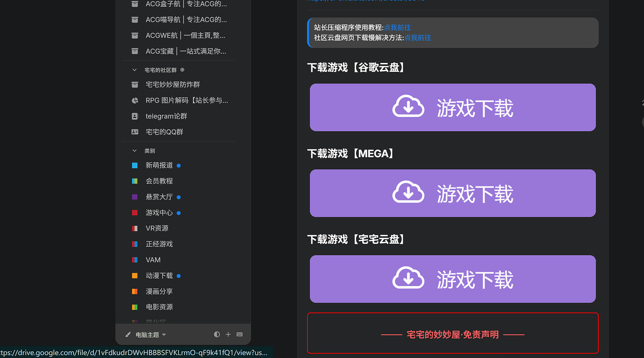Open keyboard shortcuts icon in sidebar footer
644x358 pixels.
click(240, 335)
